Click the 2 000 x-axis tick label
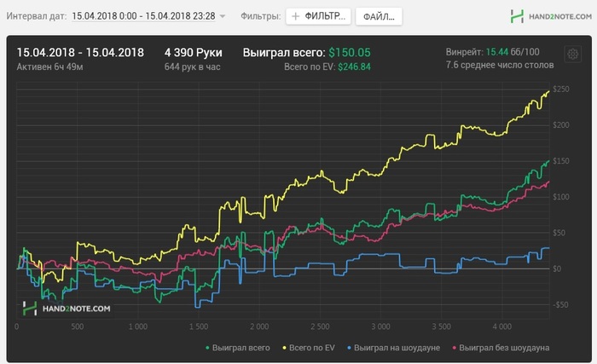Screen dimensions: 597x364 pyautogui.click(x=259, y=326)
